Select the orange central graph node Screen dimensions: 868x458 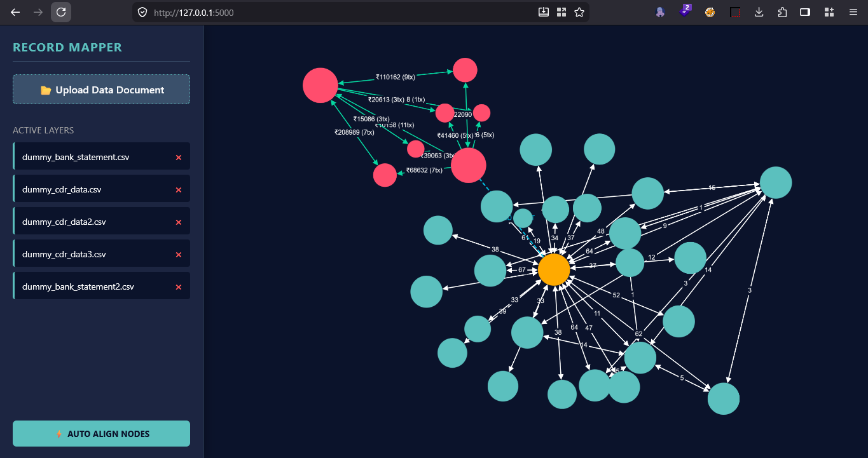[x=554, y=269]
